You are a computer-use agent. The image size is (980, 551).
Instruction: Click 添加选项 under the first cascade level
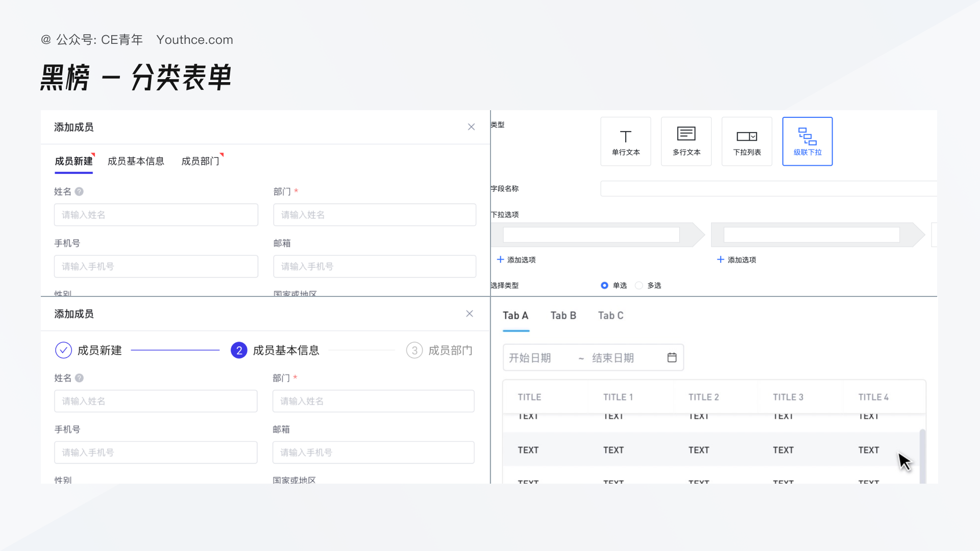click(516, 260)
